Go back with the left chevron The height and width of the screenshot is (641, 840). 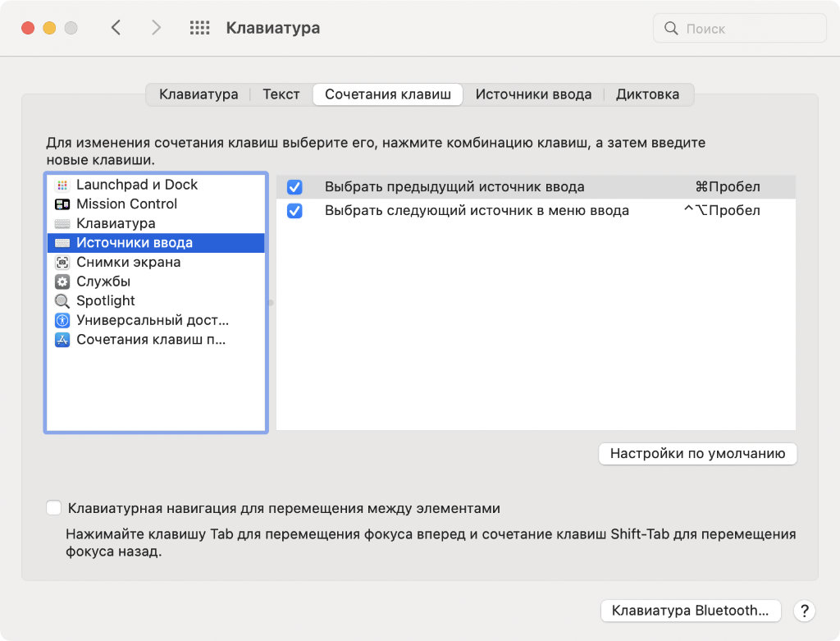tap(116, 28)
